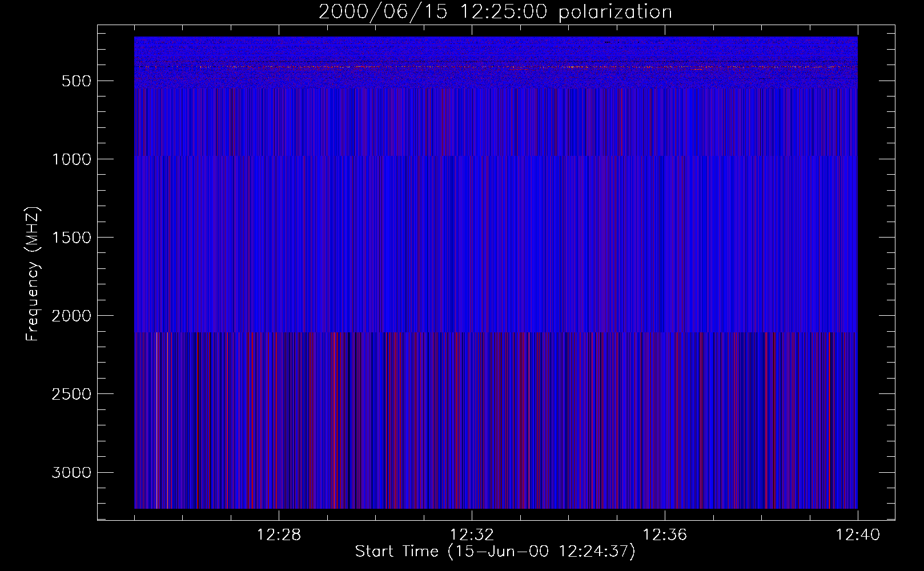
Task: Click the '12:32' time axis label
Action: pyautogui.click(x=472, y=535)
